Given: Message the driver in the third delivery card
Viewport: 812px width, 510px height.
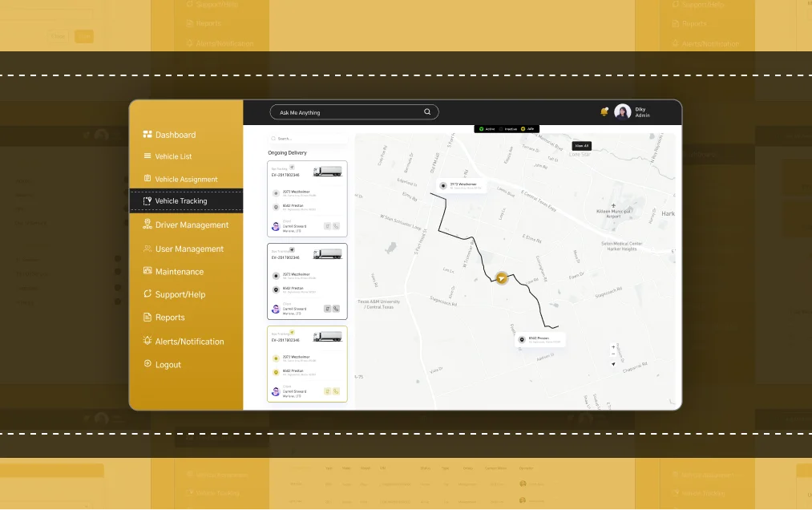Looking at the screenshot, I should click(x=327, y=391).
